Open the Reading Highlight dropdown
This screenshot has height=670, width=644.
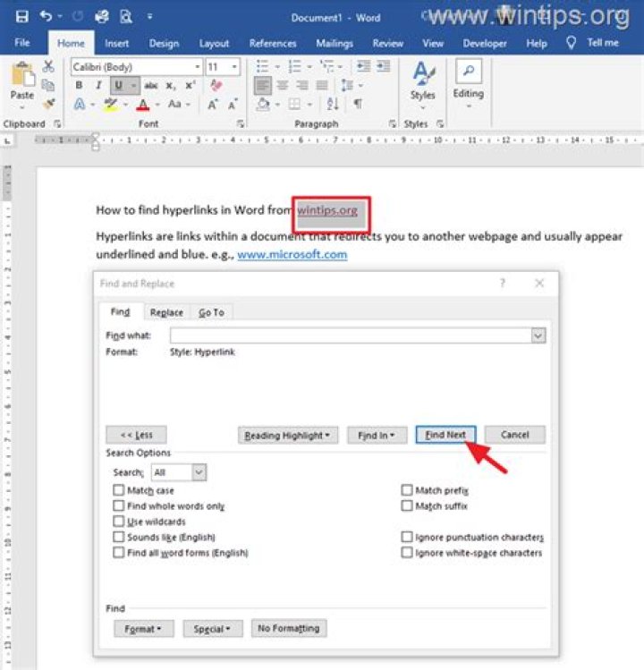[x=287, y=436]
